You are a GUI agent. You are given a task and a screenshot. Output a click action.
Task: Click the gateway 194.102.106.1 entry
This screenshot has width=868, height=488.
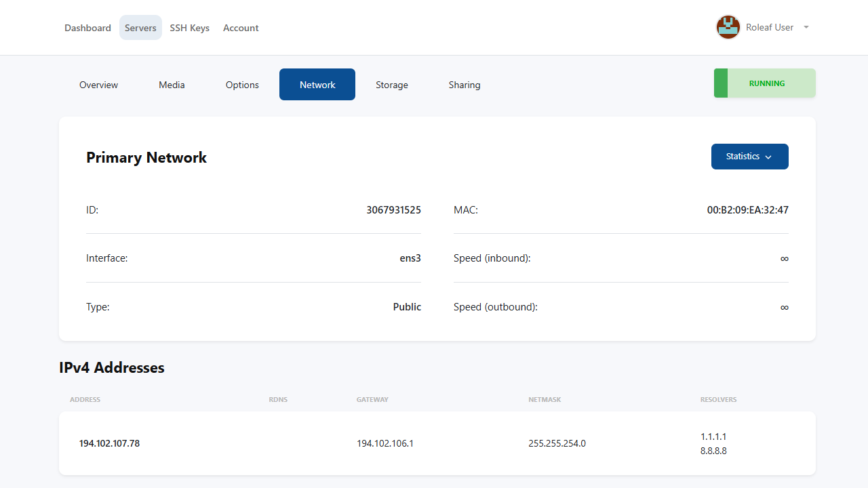click(x=385, y=443)
